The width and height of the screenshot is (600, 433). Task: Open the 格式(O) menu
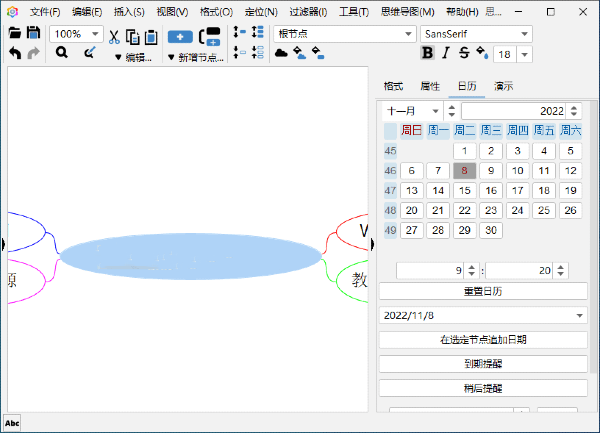216,12
